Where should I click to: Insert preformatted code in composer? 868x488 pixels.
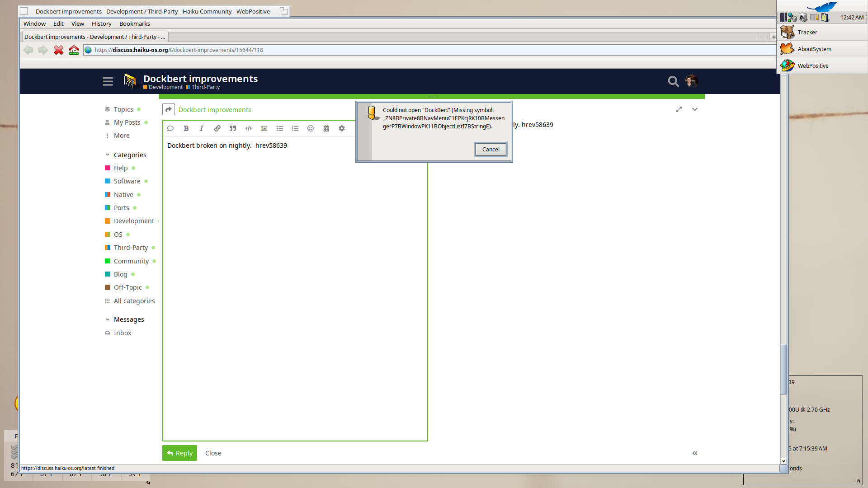pyautogui.click(x=248, y=128)
